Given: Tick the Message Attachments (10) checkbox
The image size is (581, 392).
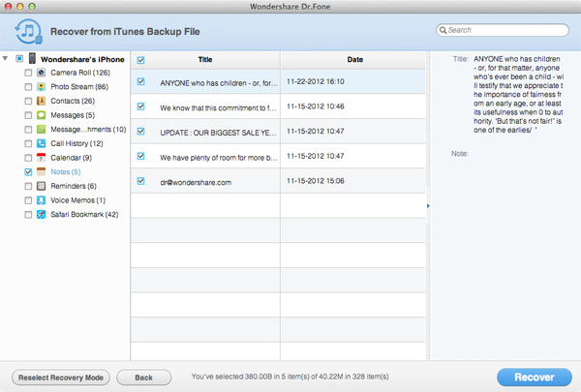Looking at the screenshot, I should point(28,130).
